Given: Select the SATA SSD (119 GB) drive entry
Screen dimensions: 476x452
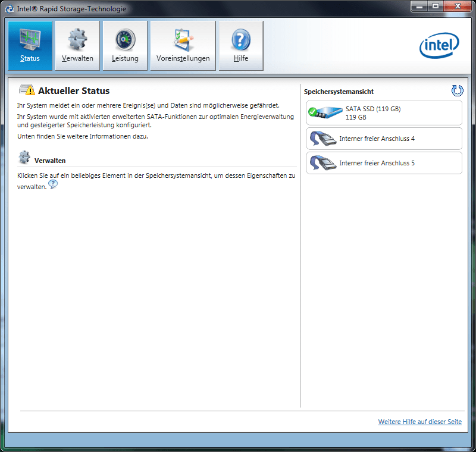Looking at the screenshot, I should point(384,113).
